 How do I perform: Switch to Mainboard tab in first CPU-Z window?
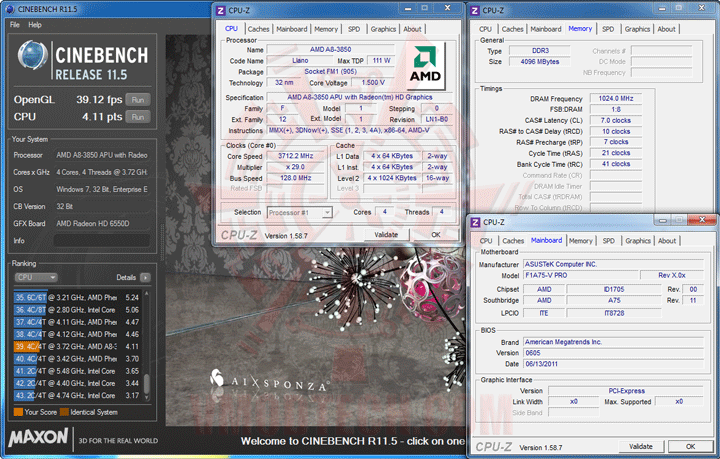(x=292, y=29)
